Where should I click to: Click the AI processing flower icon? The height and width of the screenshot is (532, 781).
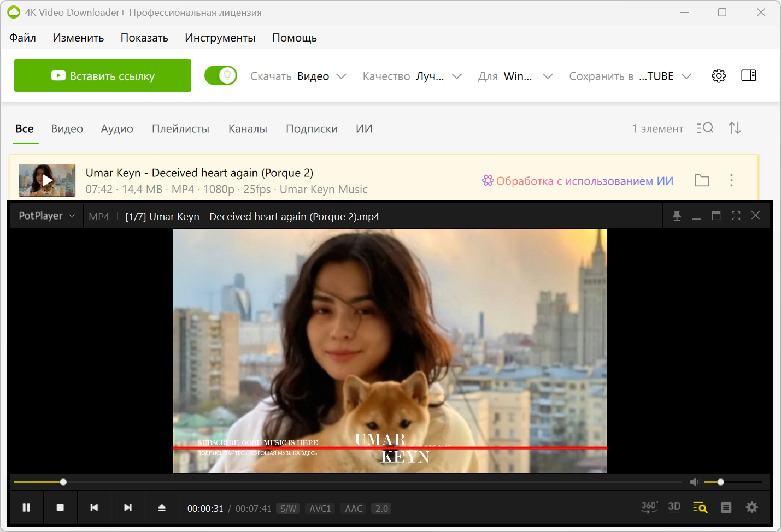click(488, 180)
